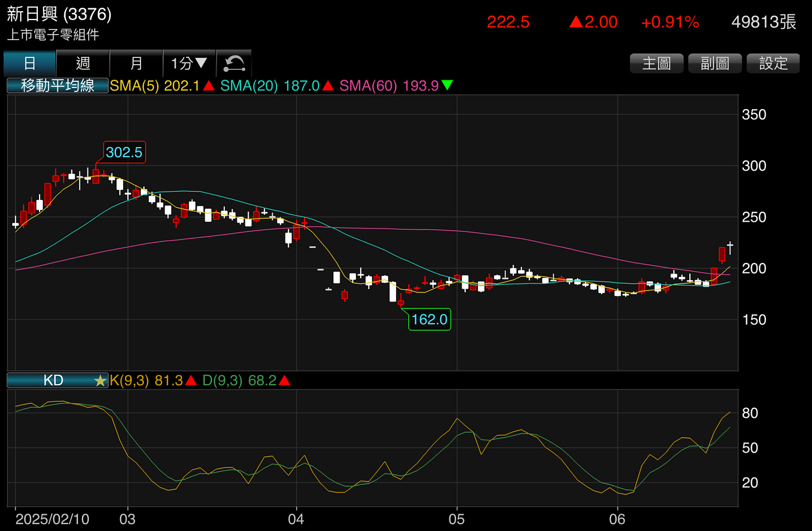
Task: Click the rotate/refresh chart icon
Action: pyautogui.click(x=234, y=64)
